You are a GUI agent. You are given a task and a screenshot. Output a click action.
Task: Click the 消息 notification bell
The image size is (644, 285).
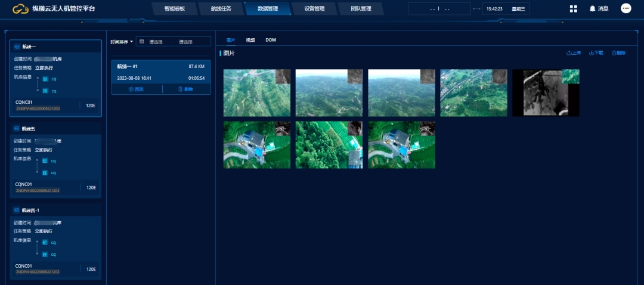pyautogui.click(x=599, y=9)
